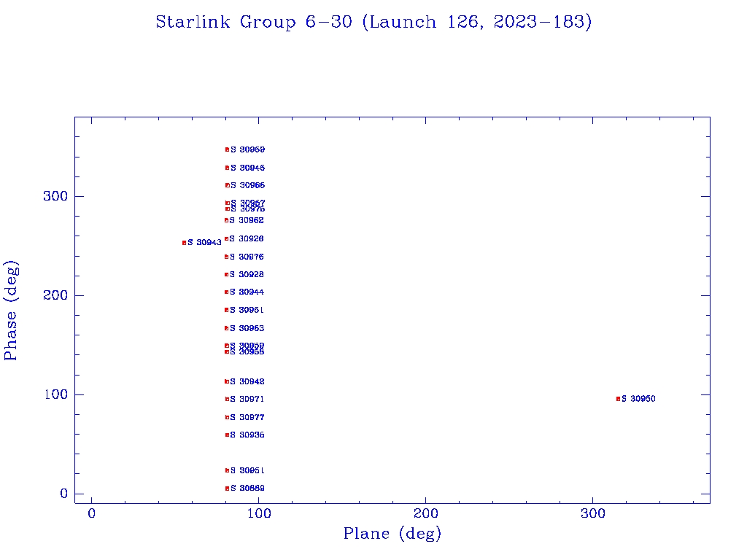The width and height of the screenshot is (747, 560).
Task: Select the 'S 30943' satellite label
Action: pyautogui.click(x=204, y=242)
